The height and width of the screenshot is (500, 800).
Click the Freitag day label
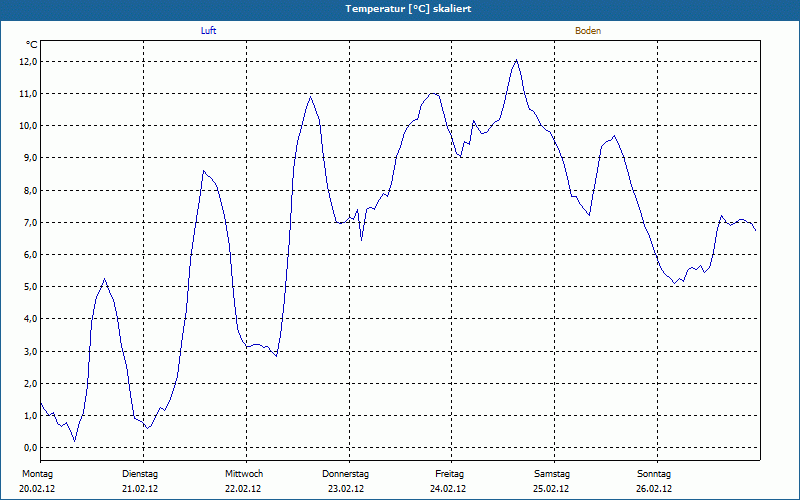tap(449, 474)
